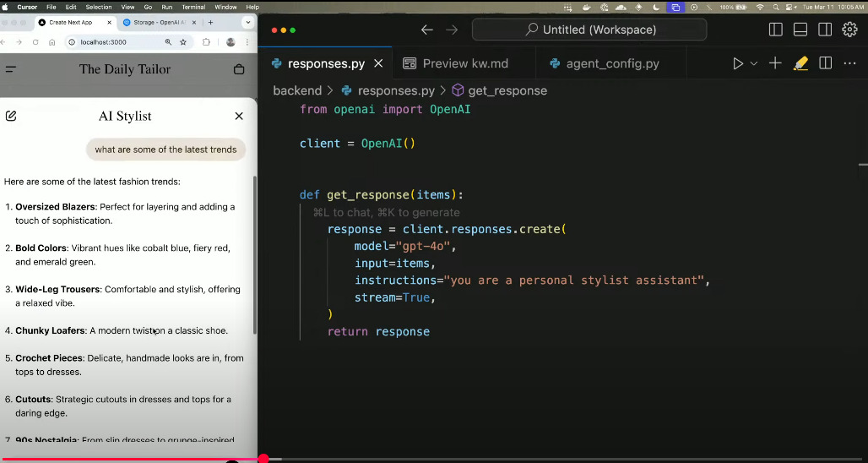Reload the localhost page
Image resolution: width=868 pixels, height=463 pixels.
35,42
